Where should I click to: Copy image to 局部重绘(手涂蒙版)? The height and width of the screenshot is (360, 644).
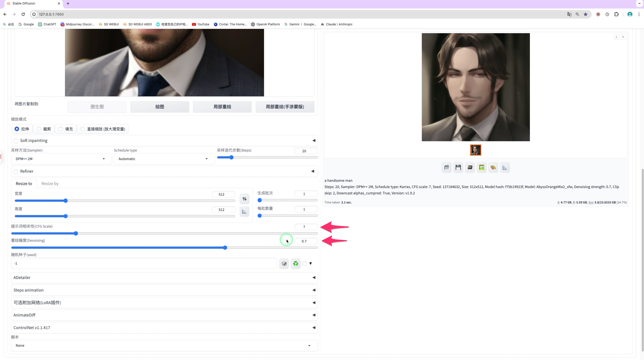tap(285, 107)
